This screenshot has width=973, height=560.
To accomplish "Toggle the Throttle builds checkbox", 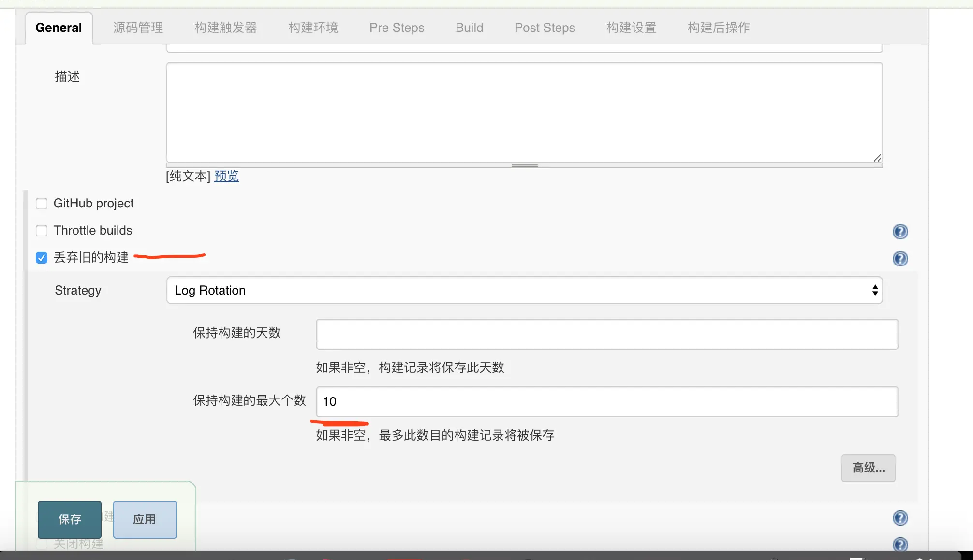I will pyautogui.click(x=42, y=231).
